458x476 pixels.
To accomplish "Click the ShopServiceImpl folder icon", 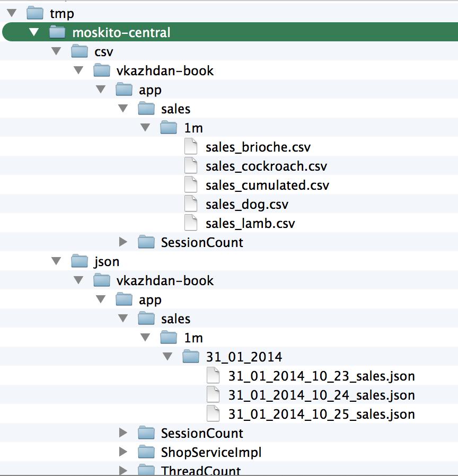I will [x=146, y=452].
